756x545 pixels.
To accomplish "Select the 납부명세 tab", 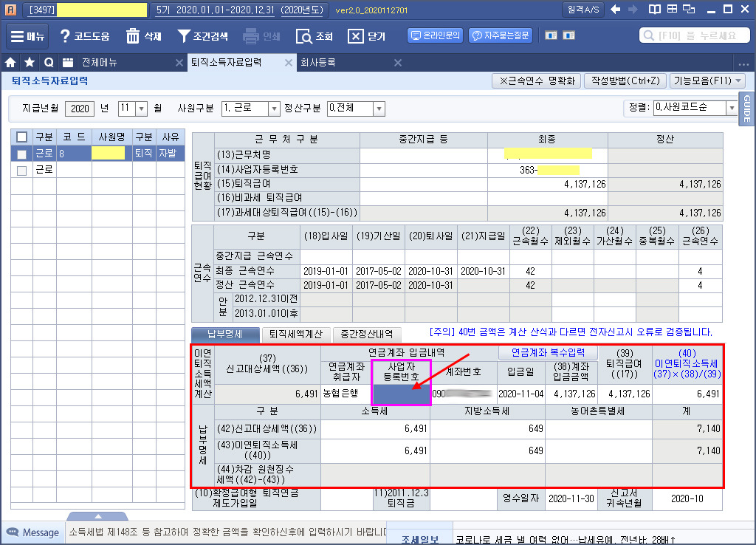I will coord(225,334).
